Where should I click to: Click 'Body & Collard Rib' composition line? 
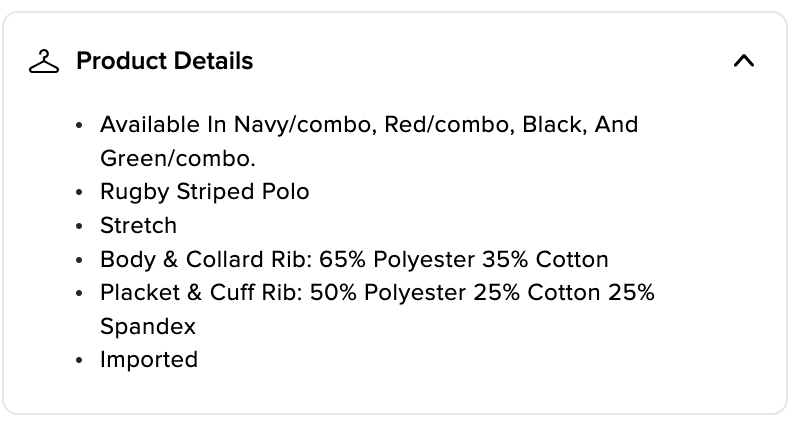354,259
